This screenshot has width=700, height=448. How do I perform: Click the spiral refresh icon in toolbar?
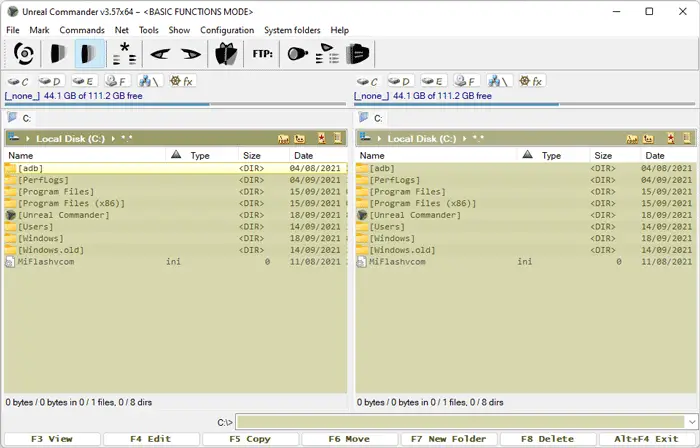[24, 54]
